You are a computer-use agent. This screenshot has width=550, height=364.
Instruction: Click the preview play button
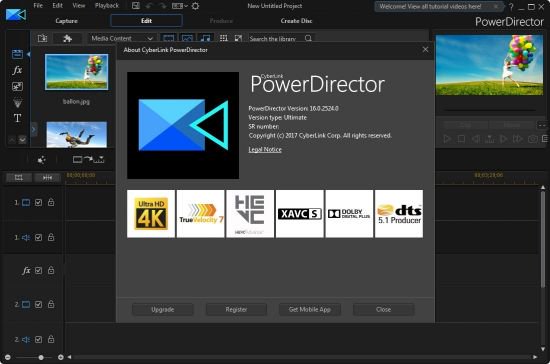click(447, 139)
